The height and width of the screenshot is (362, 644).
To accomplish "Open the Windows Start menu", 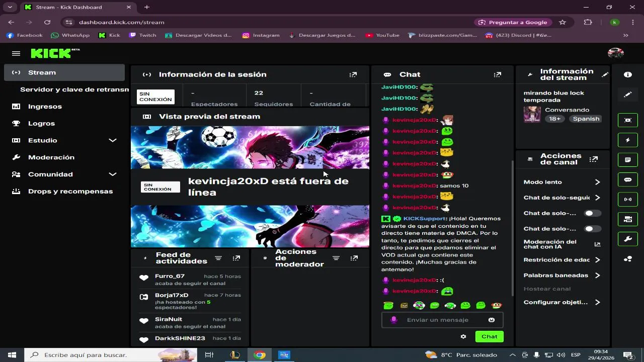I will pos(12,355).
